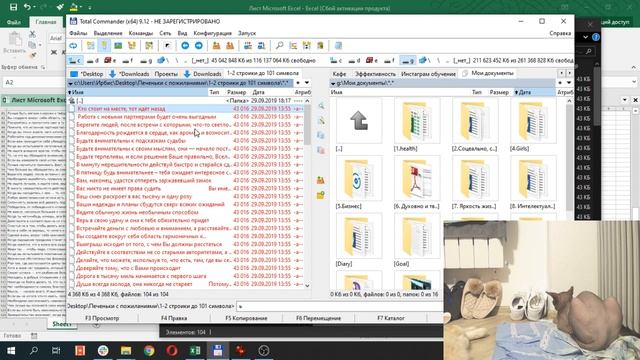Click the new folder icon in the middle bar

pyautogui.click(x=321, y=195)
